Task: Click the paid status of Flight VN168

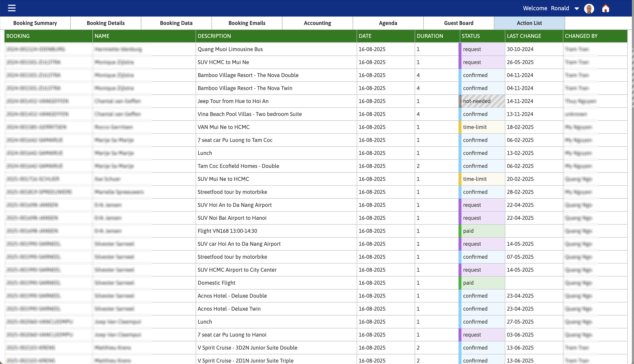Action: 468,231
